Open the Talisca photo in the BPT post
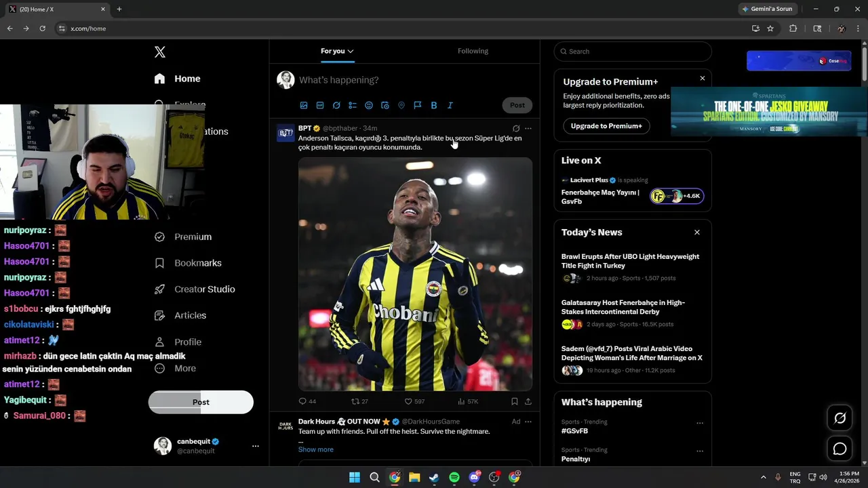This screenshot has height=488, width=868. pos(415,274)
